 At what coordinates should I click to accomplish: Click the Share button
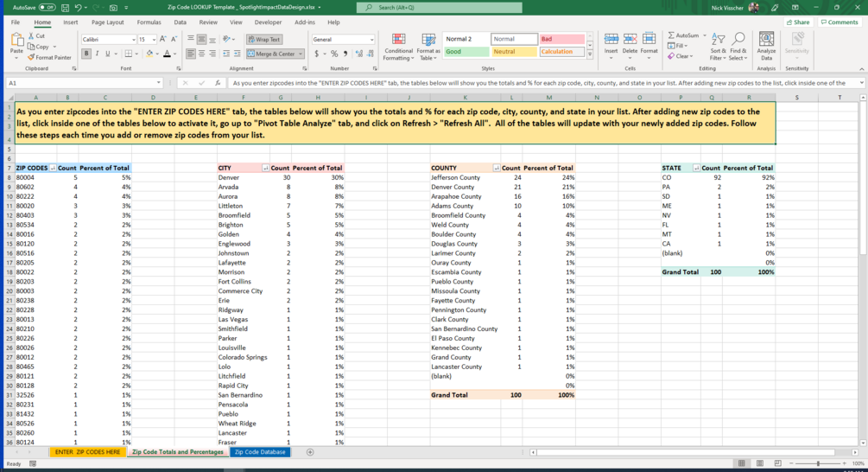798,22
